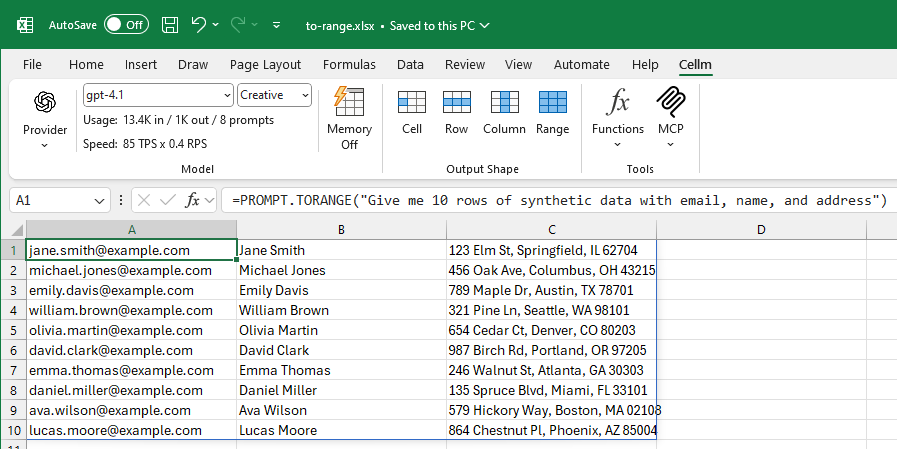Open the Functions tool menu
Screen dimensions: 897x449
tap(618, 118)
